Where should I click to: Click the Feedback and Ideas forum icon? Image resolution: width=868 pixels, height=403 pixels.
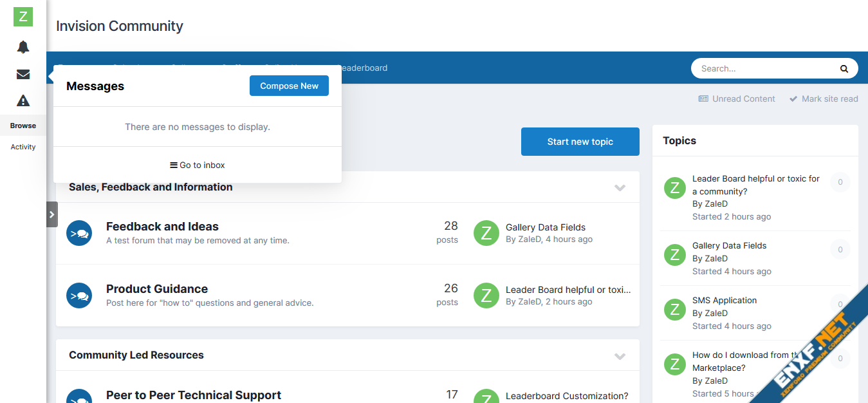[79, 233]
